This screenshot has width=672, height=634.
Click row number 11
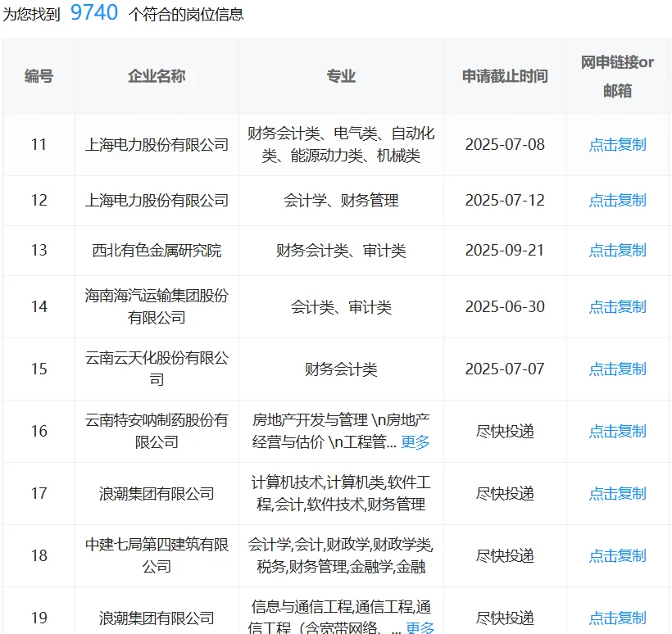coord(39,145)
